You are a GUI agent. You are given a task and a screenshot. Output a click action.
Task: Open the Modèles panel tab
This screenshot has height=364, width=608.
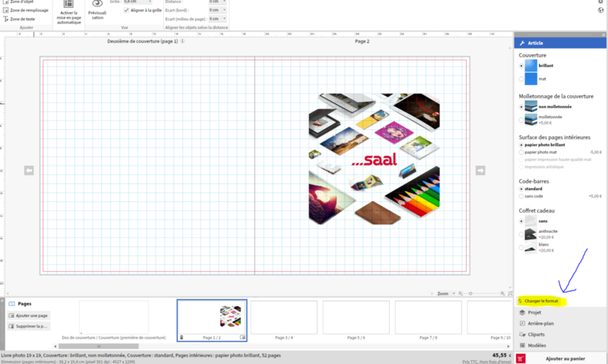560,346
